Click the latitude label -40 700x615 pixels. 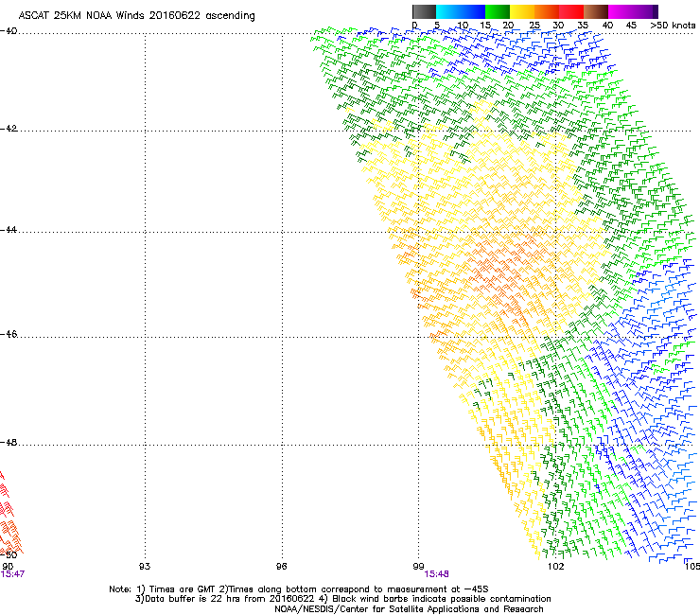(9, 31)
